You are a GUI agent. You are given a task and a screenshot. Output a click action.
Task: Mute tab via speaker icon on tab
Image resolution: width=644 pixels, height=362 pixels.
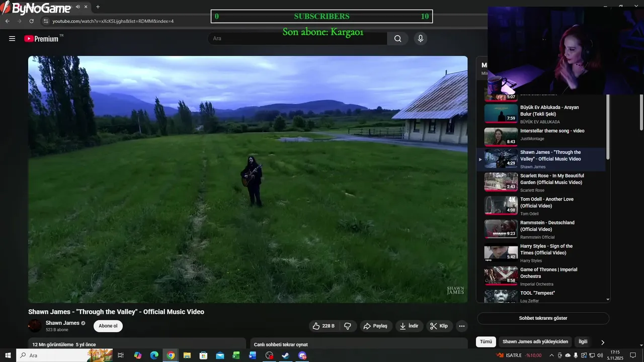(x=78, y=7)
